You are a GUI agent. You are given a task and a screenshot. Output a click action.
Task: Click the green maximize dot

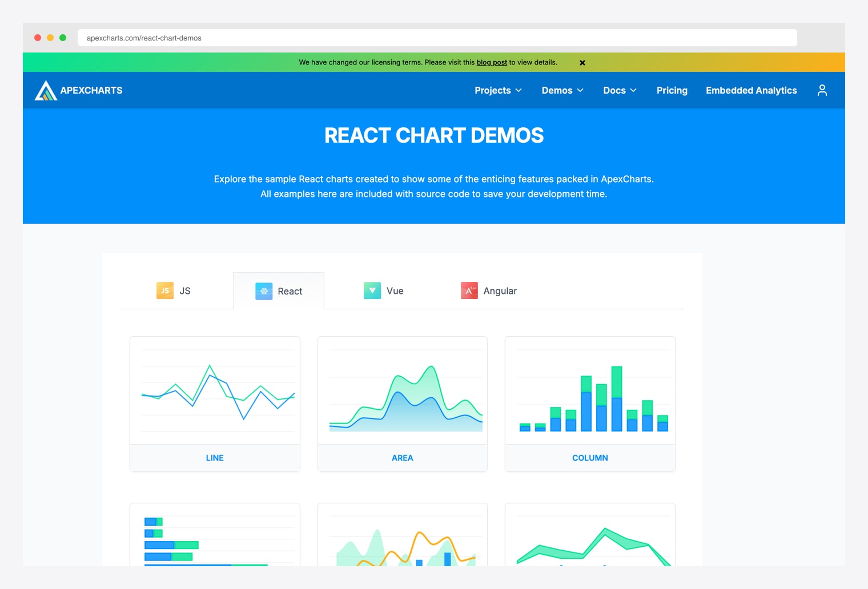tap(63, 38)
